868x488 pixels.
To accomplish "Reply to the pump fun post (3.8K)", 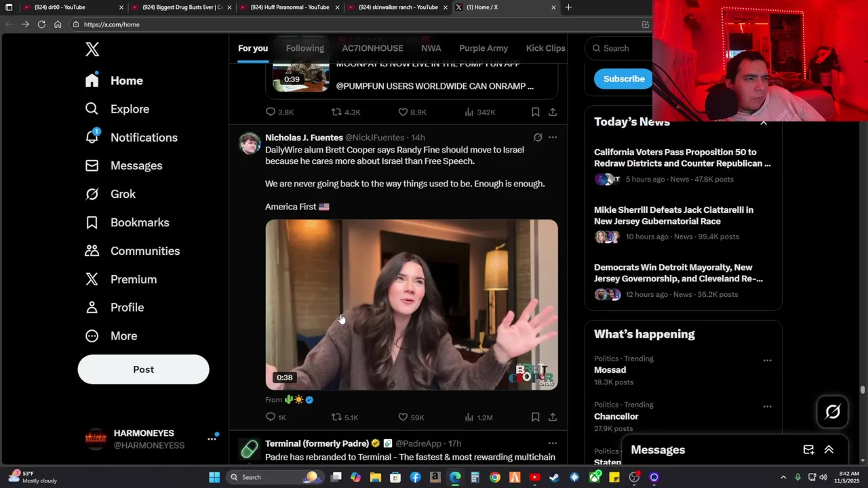I will [x=279, y=112].
